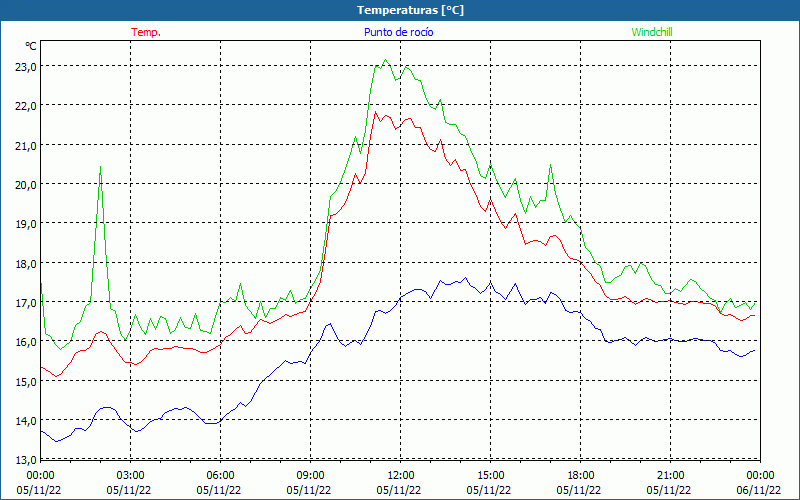This screenshot has height=500, width=800.
Task: Click the 21:00 time axis label
Action: point(670,475)
